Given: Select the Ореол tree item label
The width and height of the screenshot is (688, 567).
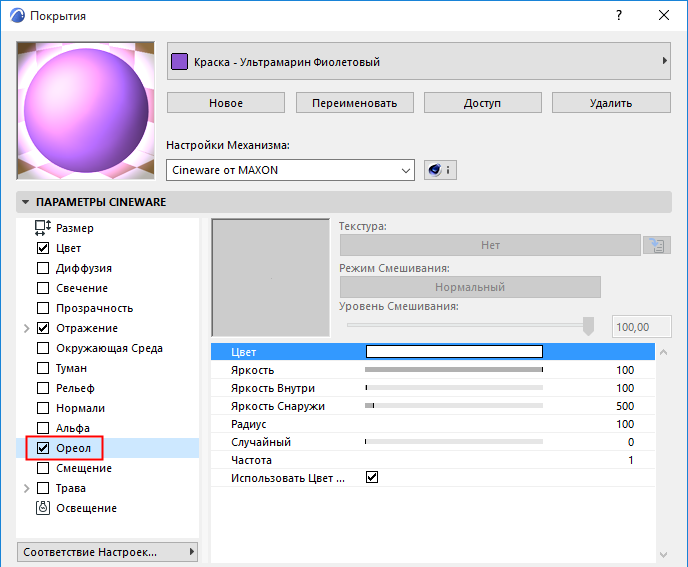Looking at the screenshot, I should click(73, 448).
